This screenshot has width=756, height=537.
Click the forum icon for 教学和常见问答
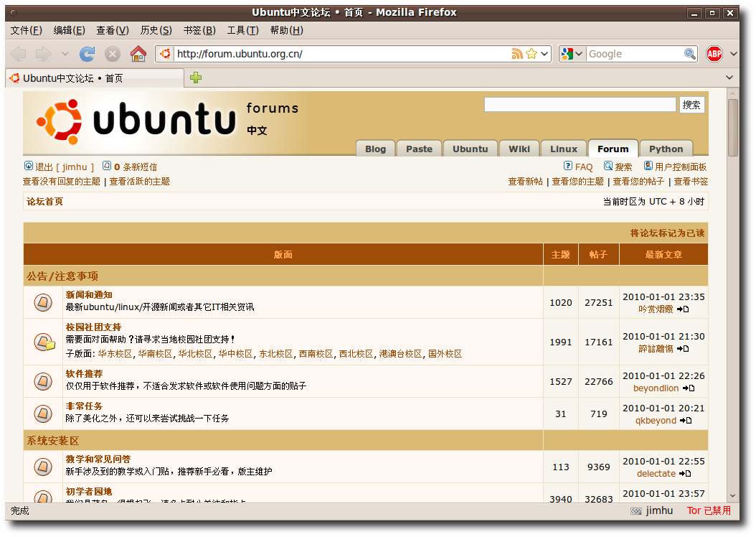pyautogui.click(x=43, y=467)
